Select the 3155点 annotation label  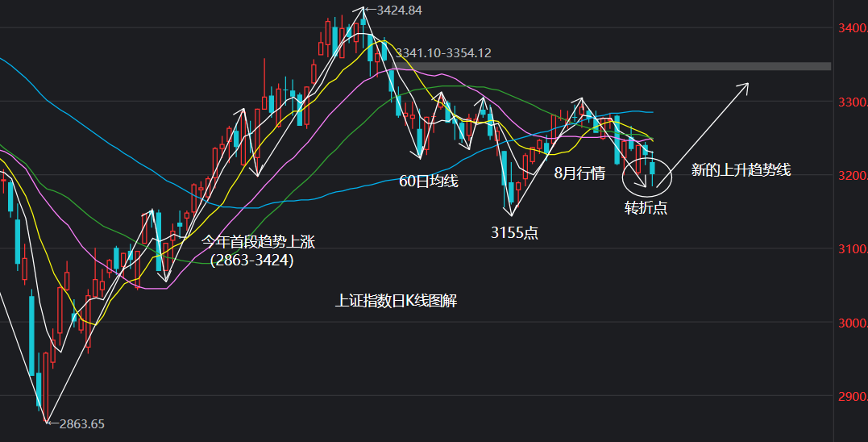pyautogui.click(x=515, y=233)
